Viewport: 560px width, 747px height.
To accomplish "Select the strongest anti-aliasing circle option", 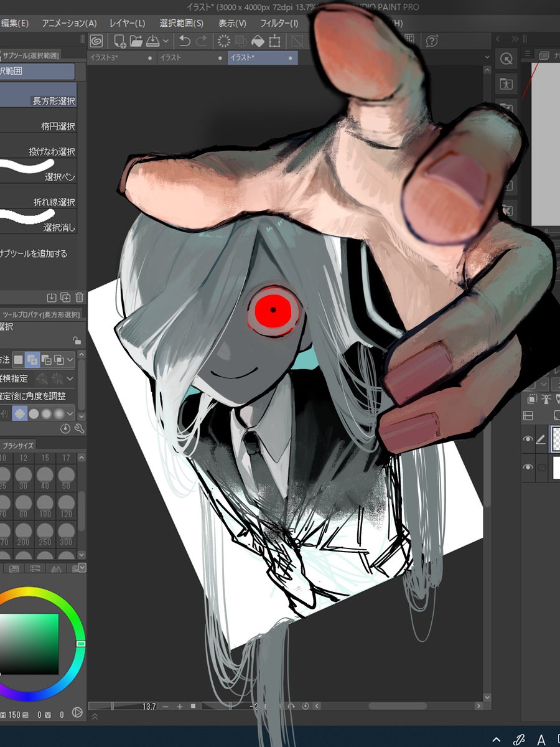I will pos(59,413).
